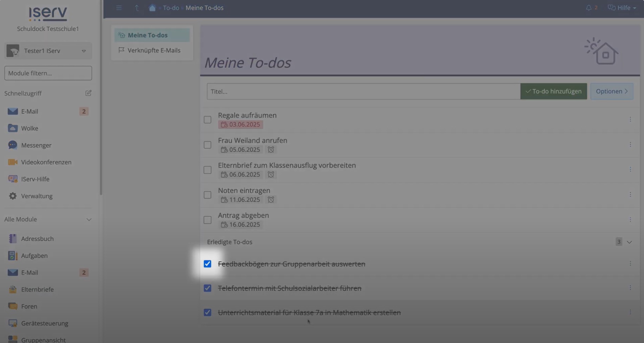Mark Antrag abgeben as done

[208, 220]
